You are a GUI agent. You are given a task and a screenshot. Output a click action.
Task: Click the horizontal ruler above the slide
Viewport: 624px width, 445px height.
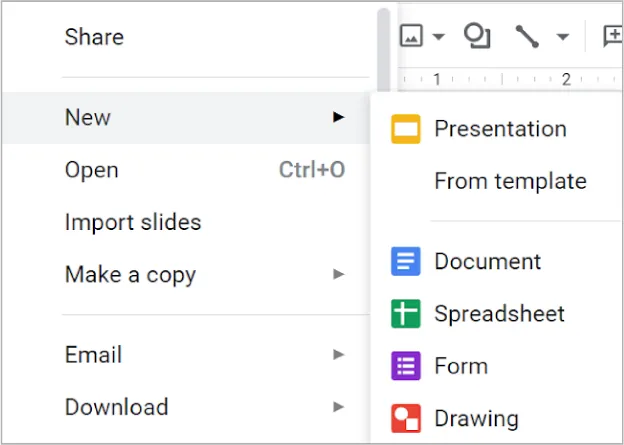[500, 79]
